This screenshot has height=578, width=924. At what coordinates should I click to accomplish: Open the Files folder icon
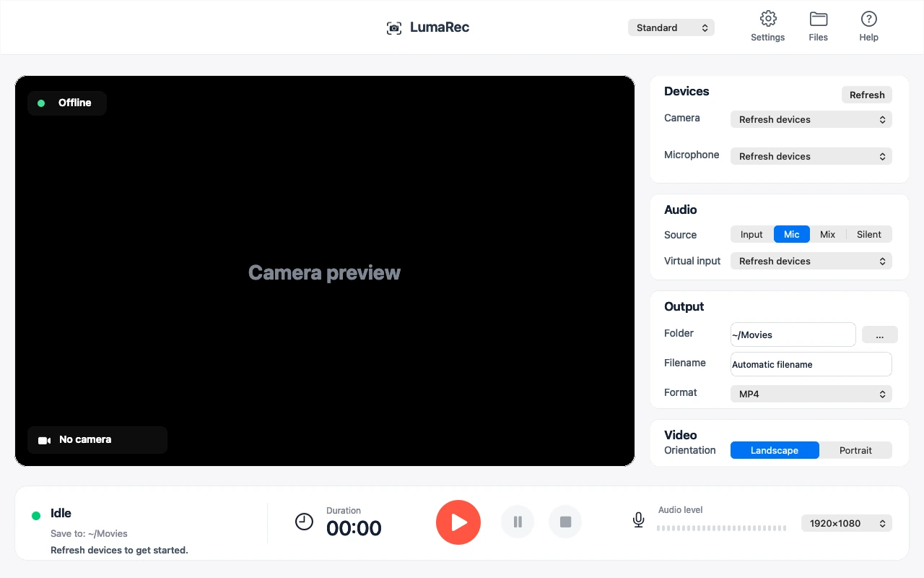[819, 19]
